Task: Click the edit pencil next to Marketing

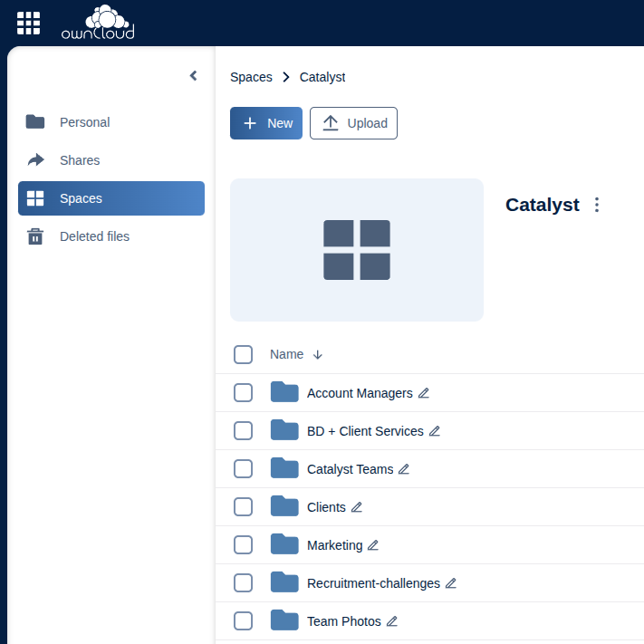Action: click(373, 545)
